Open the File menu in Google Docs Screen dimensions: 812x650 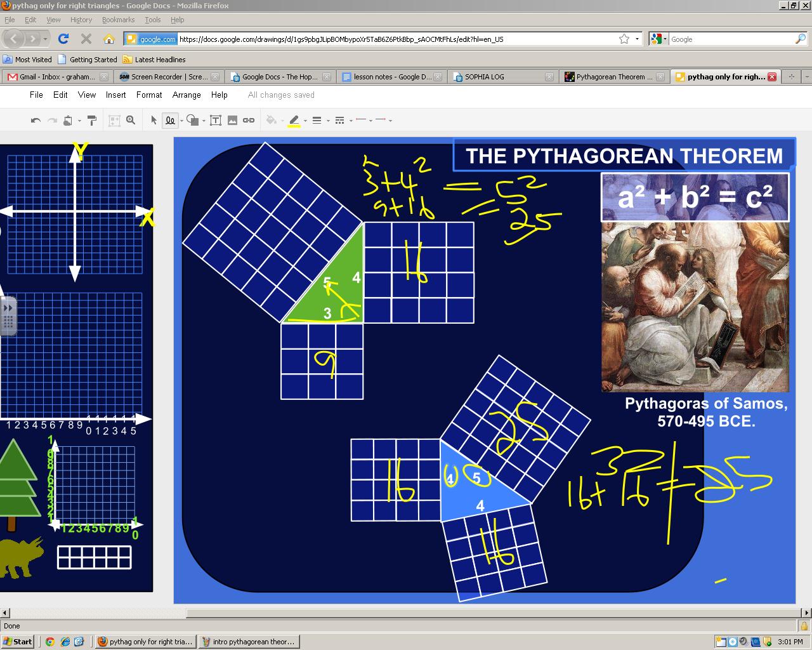tap(37, 95)
